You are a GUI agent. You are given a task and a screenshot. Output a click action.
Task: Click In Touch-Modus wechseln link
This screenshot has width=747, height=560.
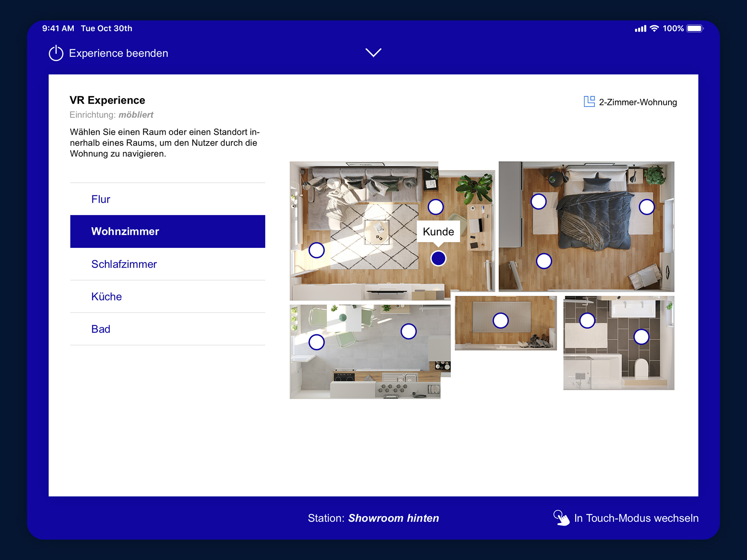point(636,518)
